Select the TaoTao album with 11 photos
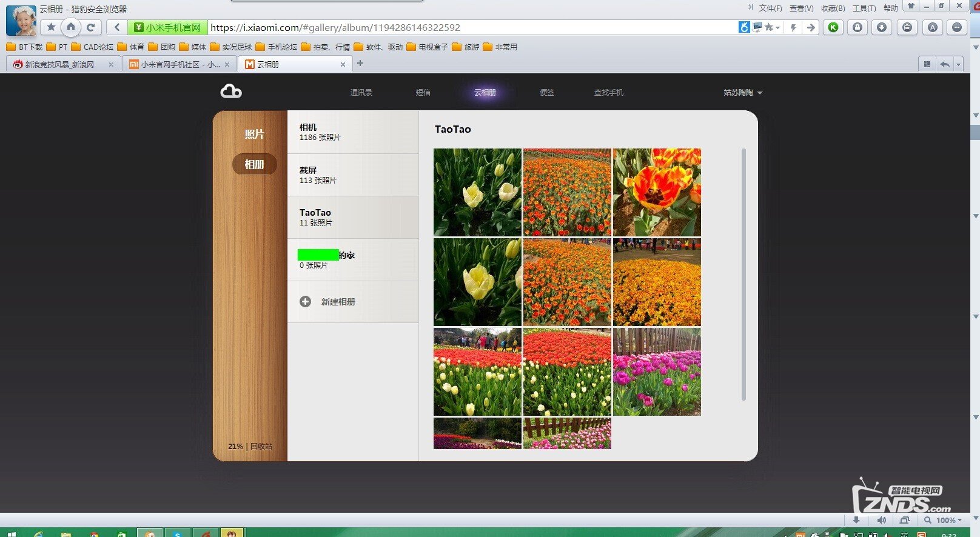Viewport: 980px width, 537px height. pos(353,217)
